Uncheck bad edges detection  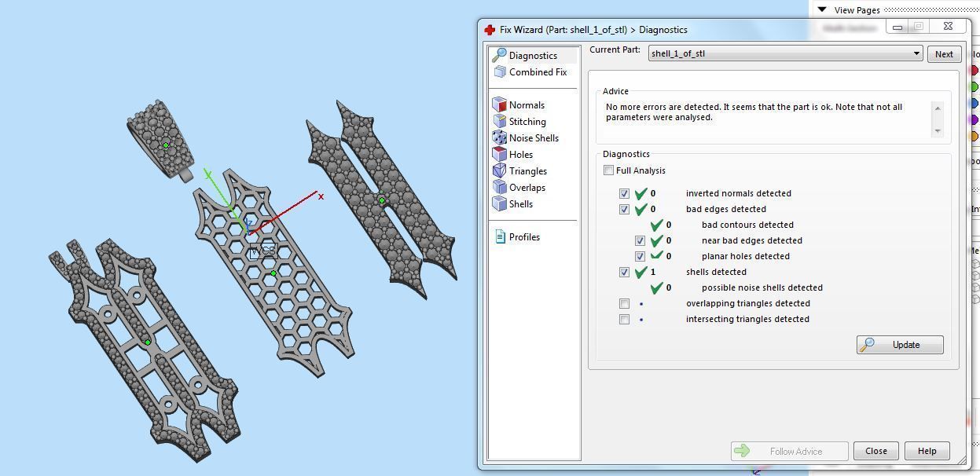pyautogui.click(x=624, y=209)
